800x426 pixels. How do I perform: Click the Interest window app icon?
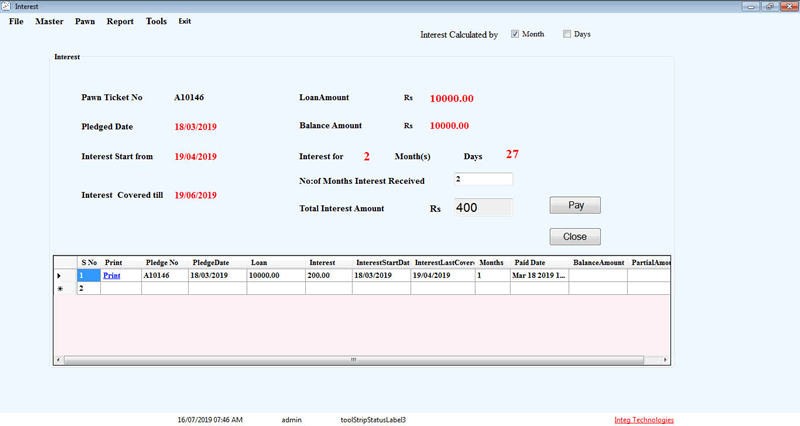coord(6,6)
